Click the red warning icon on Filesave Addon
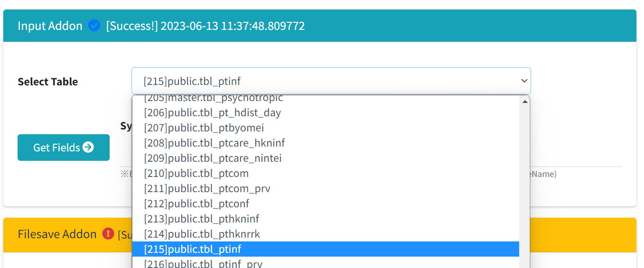Image resolution: width=644 pixels, height=268 pixels. point(108,234)
